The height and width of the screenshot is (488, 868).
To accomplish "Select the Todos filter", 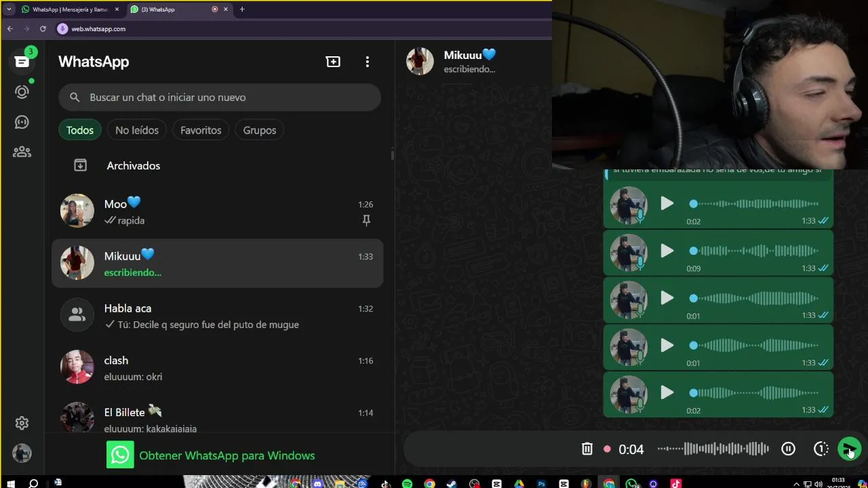I will pos(80,130).
